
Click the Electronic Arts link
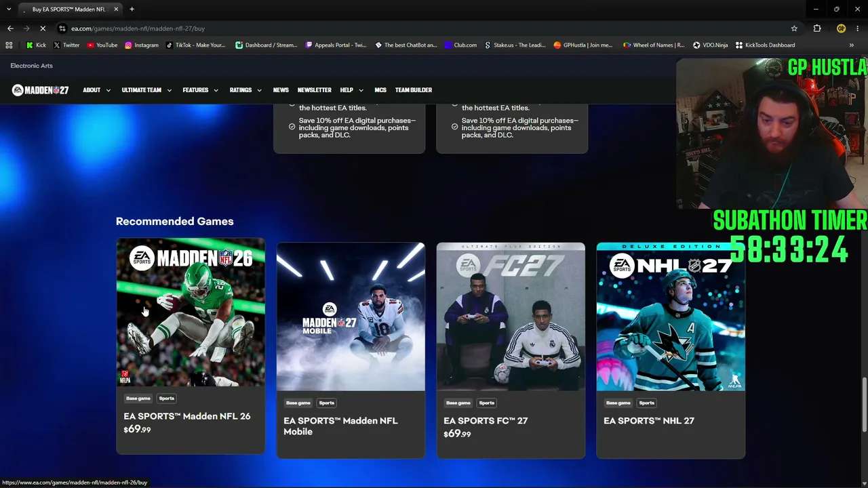click(31, 66)
